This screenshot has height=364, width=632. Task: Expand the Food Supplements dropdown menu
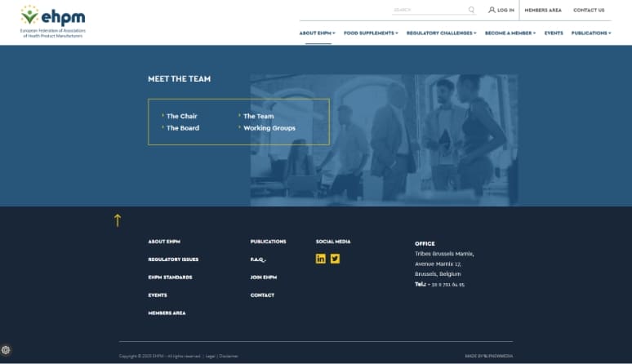pos(371,33)
